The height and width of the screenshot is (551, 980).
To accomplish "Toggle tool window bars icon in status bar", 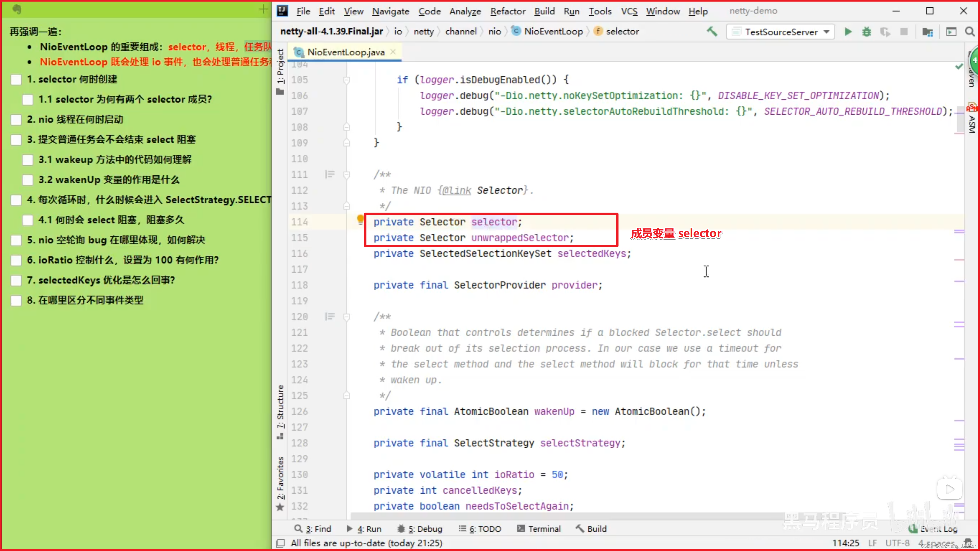I will 280,543.
